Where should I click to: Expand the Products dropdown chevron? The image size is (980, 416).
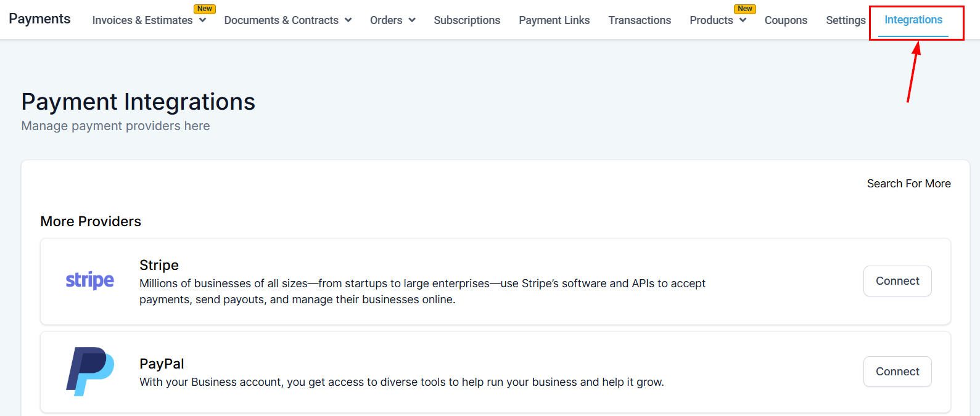[x=743, y=20]
